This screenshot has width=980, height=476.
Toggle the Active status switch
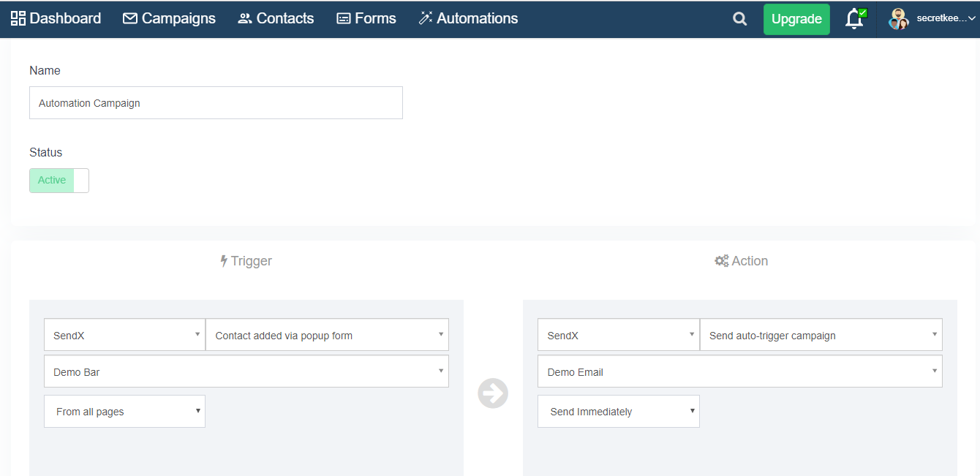tap(59, 181)
